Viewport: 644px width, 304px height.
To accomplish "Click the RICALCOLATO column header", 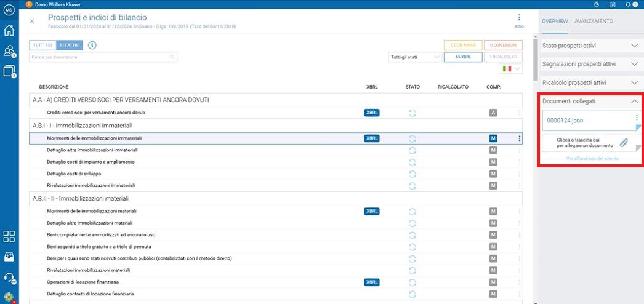I will tap(453, 87).
